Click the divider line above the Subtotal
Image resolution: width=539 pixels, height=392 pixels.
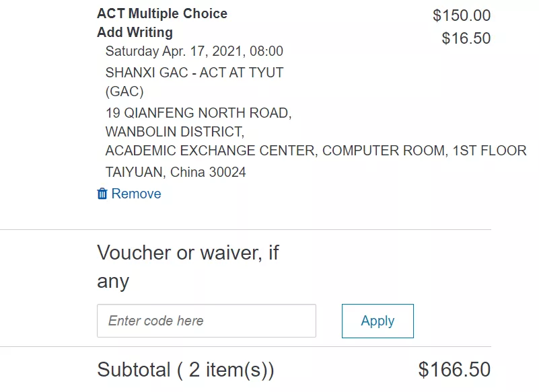tap(246, 346)
